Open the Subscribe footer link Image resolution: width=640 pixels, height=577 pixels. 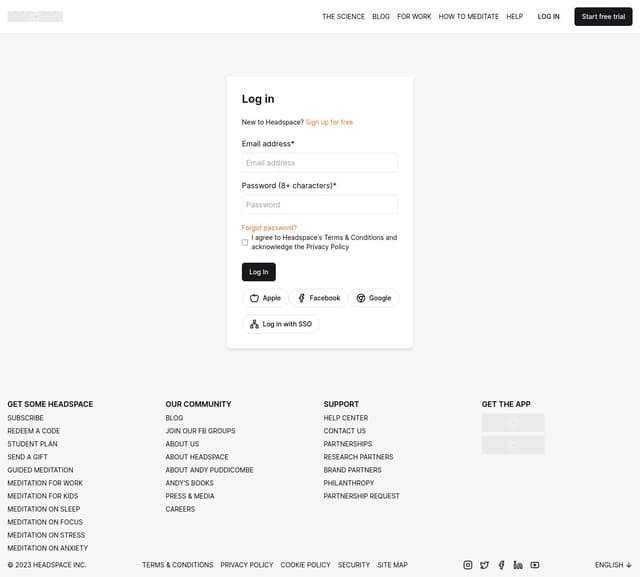click(x=25, y=418)
